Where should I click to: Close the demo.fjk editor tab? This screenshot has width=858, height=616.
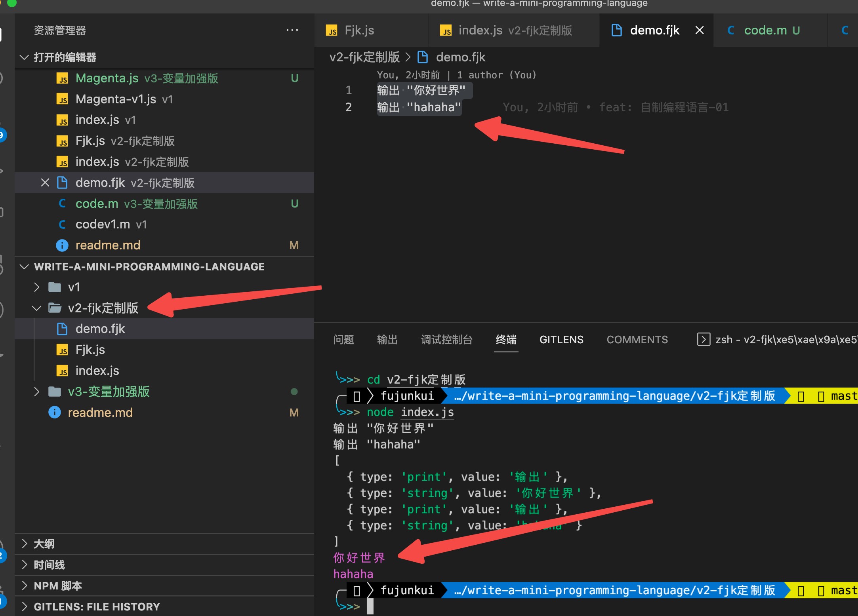pyautogui.click(x=700, y=30)
